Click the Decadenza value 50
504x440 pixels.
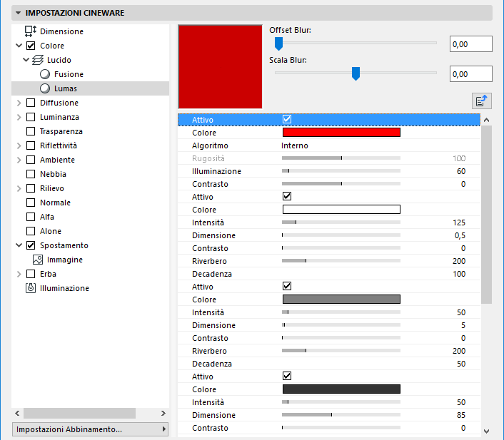click(461, 364)
